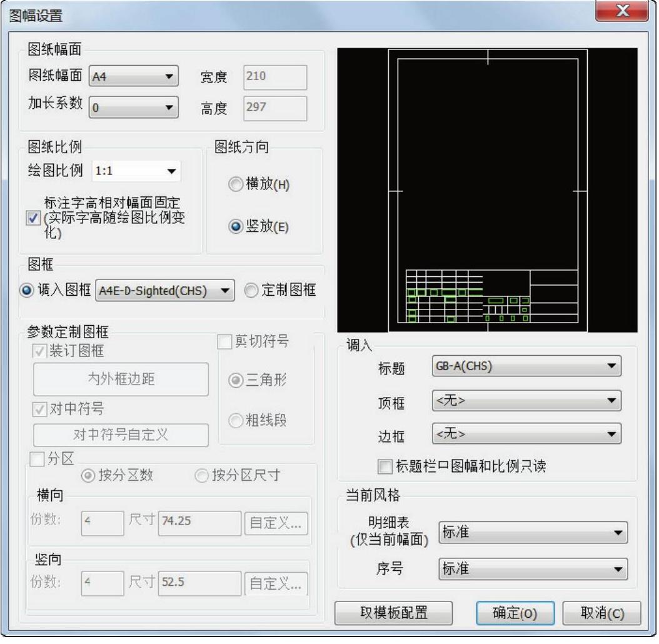Select 三角形 radio button
Viewport: 659px width, 644px height.
click(235, 380)
